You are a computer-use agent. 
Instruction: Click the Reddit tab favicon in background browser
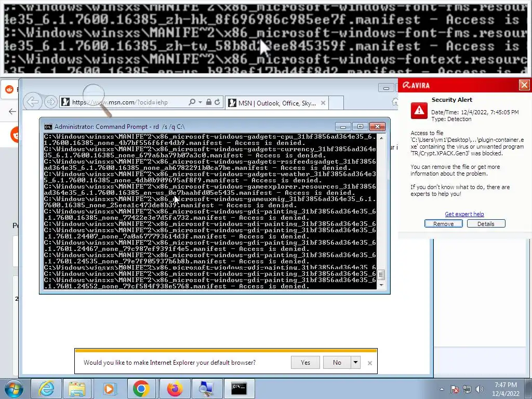(x=9, y=89)
